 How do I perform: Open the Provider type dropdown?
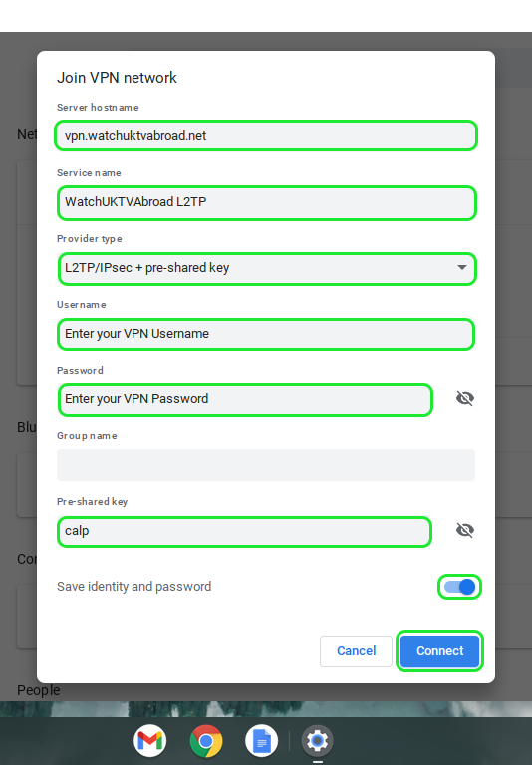tap(266, 268)
